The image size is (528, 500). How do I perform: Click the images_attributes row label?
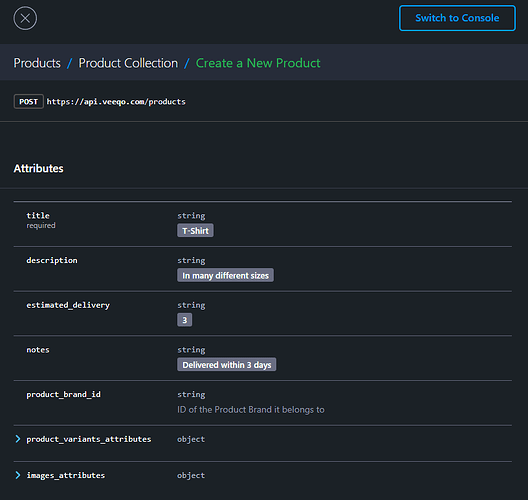tap(66, 475)
